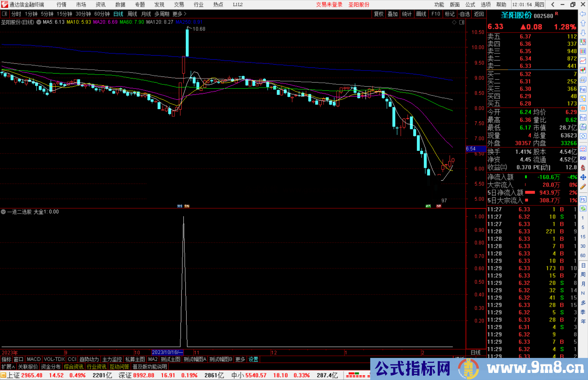The height and width of the screenshot is (380, 588).
Task: Expand dropdown arrow beside 一进二选股 indicator
Action: (3, 212)
